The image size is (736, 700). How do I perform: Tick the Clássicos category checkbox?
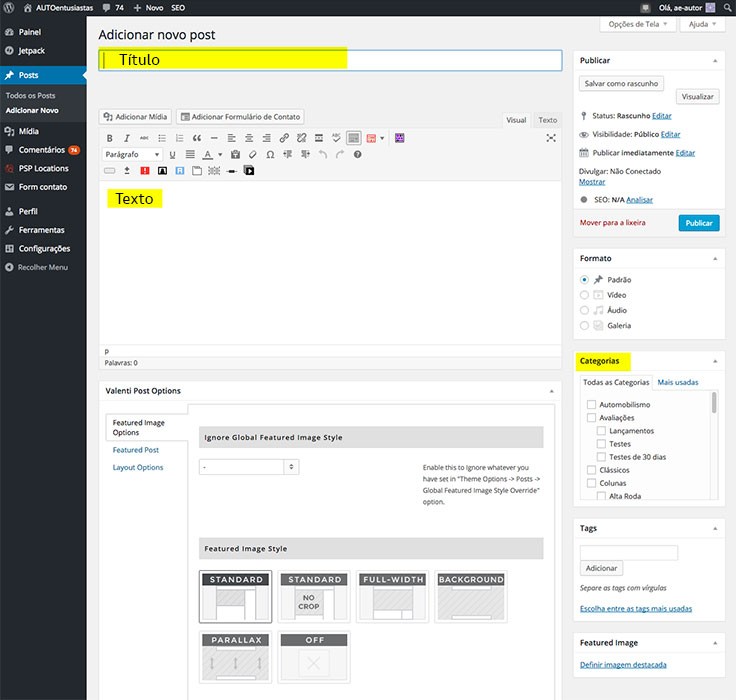(592, 469)
